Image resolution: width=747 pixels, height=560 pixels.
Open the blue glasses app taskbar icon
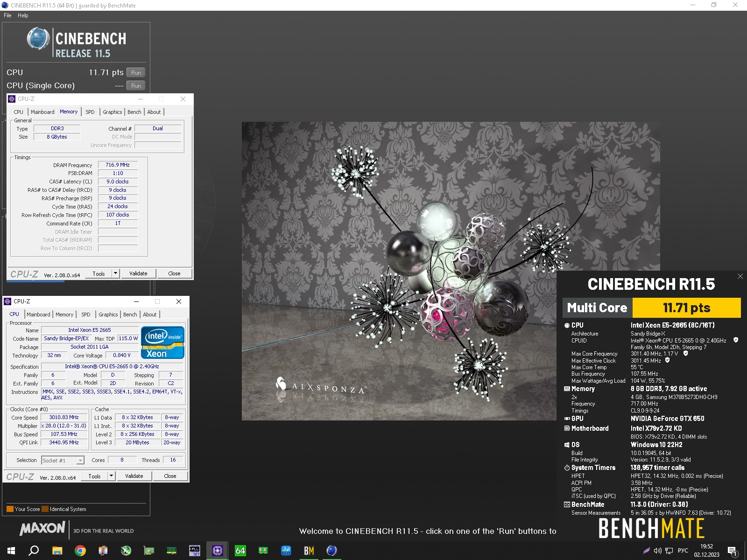pyautogui.click(x=286, y=551)
